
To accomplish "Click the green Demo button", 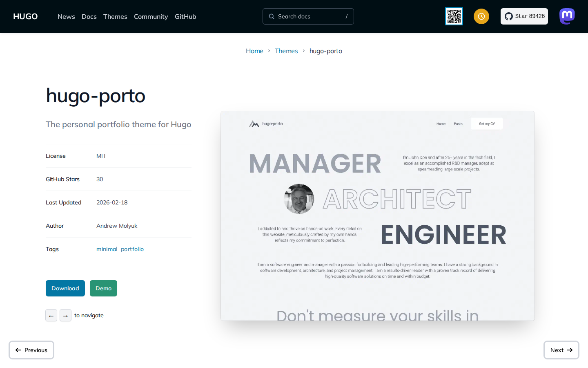I will 103,288.
